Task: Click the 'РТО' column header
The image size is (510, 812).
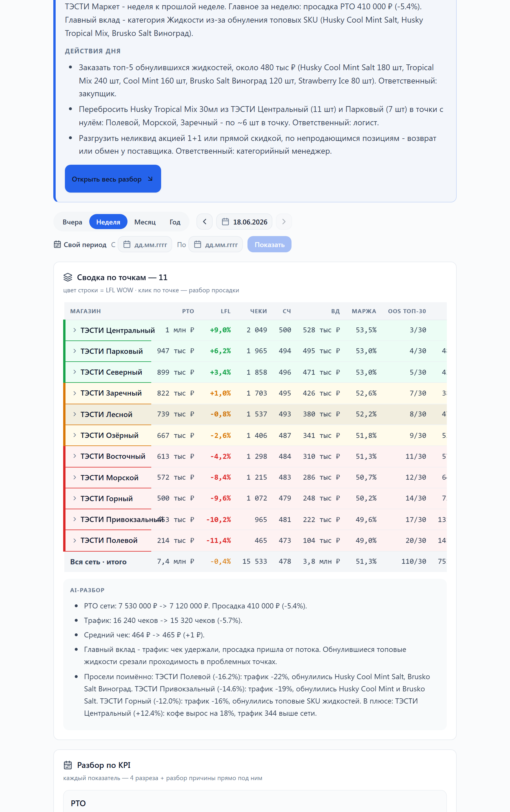Action: pyautogui.click(x=188, y=311)
